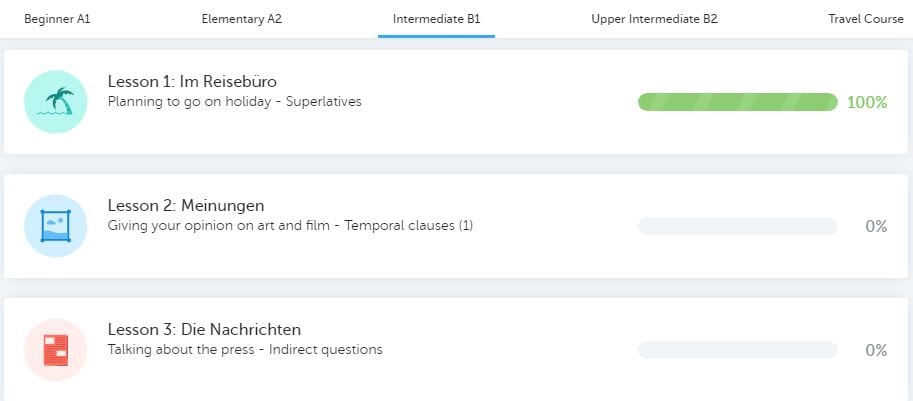Switch to the Beginner A1 tab
Image resolution: width=913 pixels, height=401 pixels.
[x=57, y=19]
